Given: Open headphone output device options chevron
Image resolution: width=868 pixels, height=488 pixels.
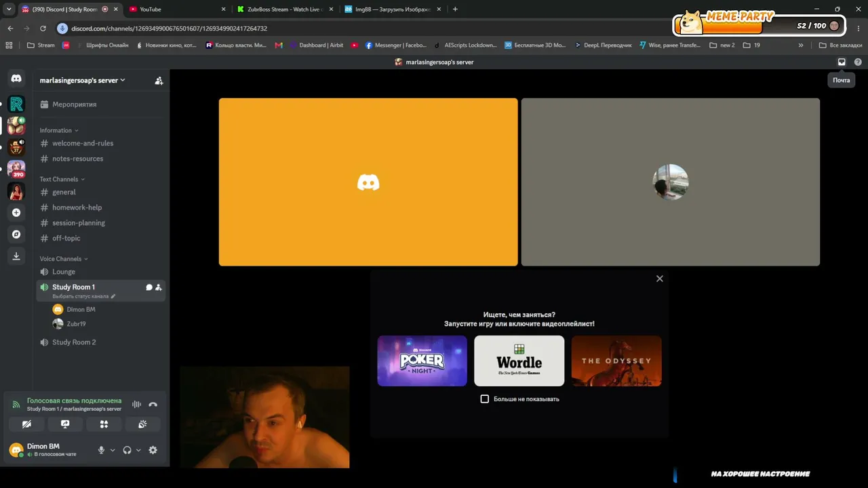Looking at the screenshot, I should tap(138, 450).
